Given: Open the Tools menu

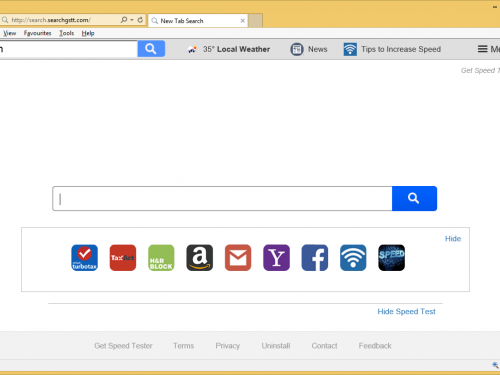Looking at the screenshot, I should [x=67, y=33].
